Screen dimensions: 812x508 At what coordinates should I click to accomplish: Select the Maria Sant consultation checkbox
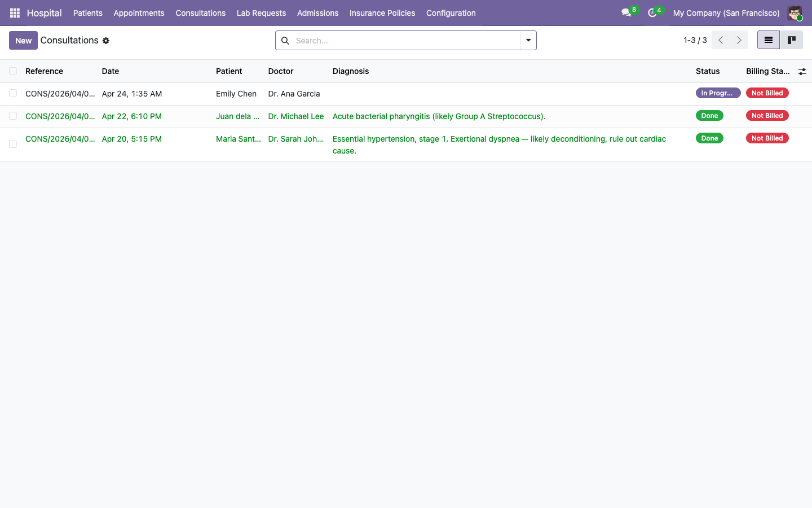[13, 144]
